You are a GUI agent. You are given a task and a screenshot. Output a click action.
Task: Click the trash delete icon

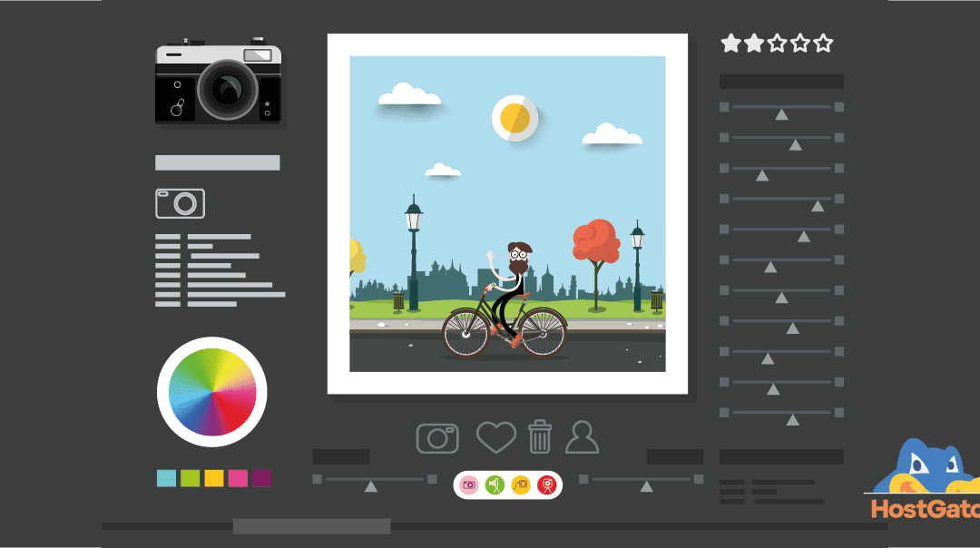pyautogui.click(x=540, y=436)
